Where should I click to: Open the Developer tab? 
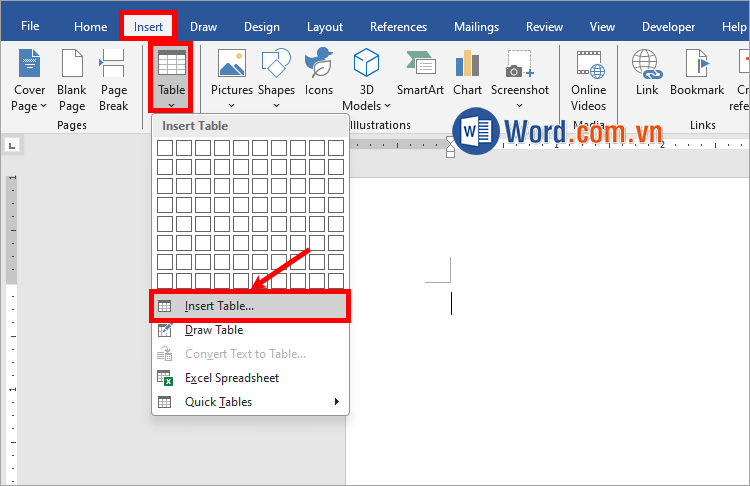coord(668,27)
